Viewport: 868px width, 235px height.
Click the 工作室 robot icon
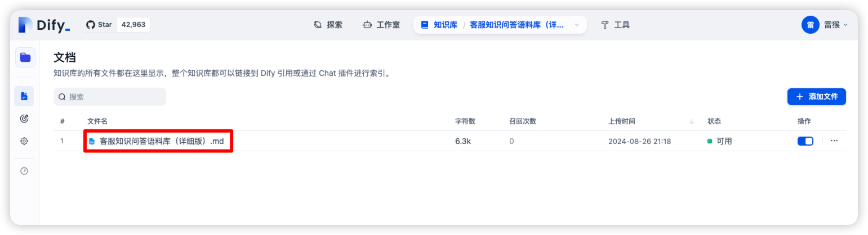[367, 25]
